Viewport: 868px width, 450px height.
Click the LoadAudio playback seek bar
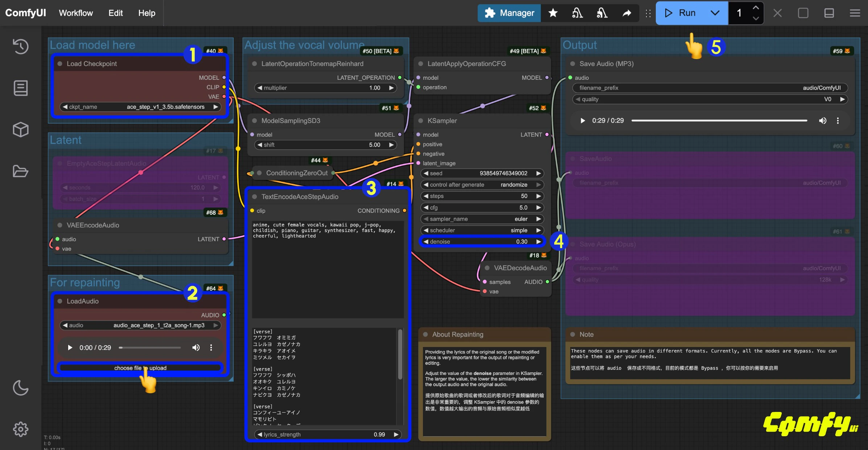pos(150,348)
